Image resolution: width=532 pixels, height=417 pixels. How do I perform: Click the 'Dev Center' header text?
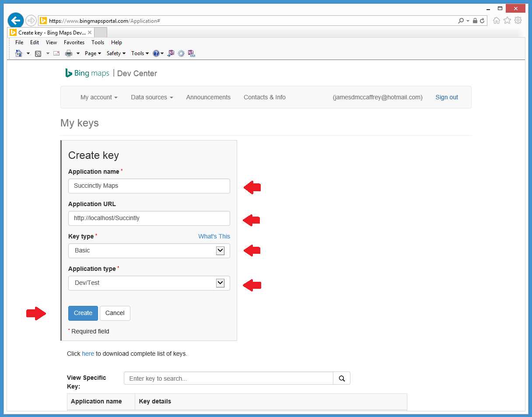[x=137, y=74]
